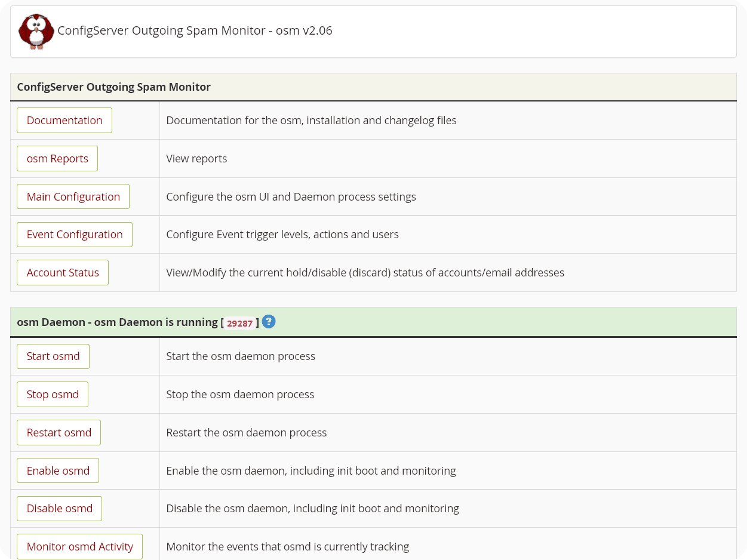Click the daemon PID badge 29287
Screen dimensions: 747x560
tap(240, 323)
